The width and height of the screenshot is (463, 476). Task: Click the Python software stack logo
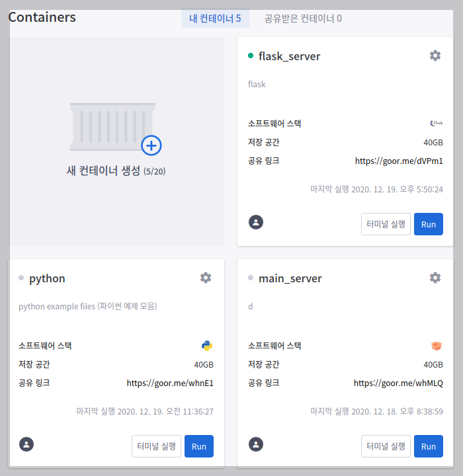click(207, 346)
